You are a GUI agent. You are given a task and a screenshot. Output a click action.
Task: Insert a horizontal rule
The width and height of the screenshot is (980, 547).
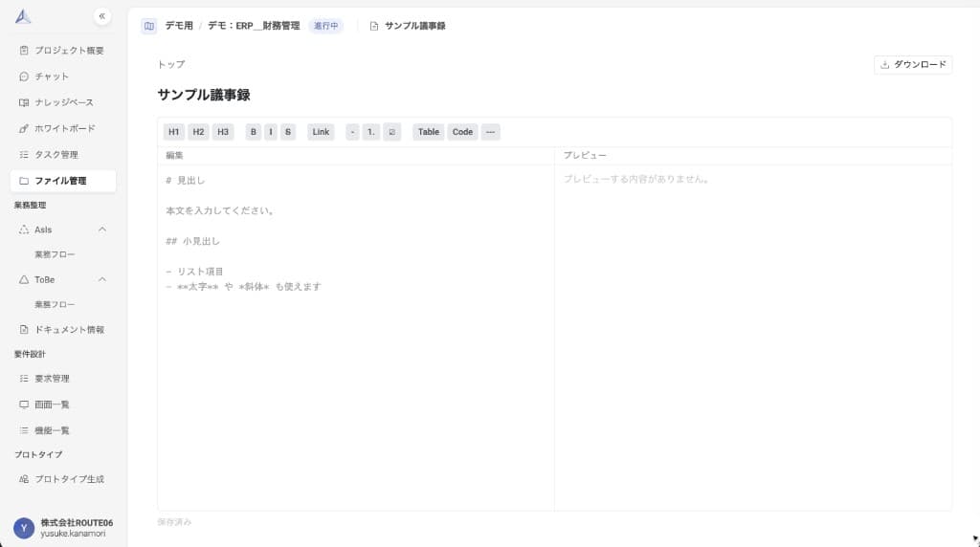point(491,132)
